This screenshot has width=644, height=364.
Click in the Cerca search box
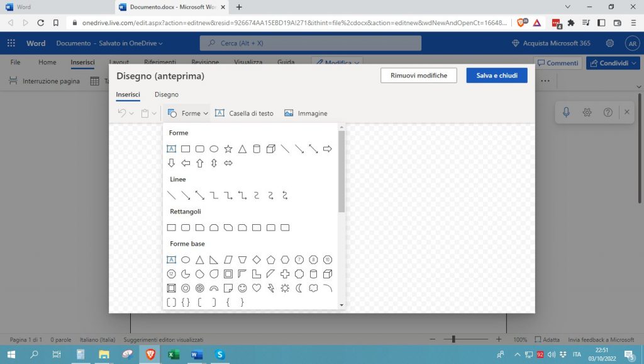point(311,43)
